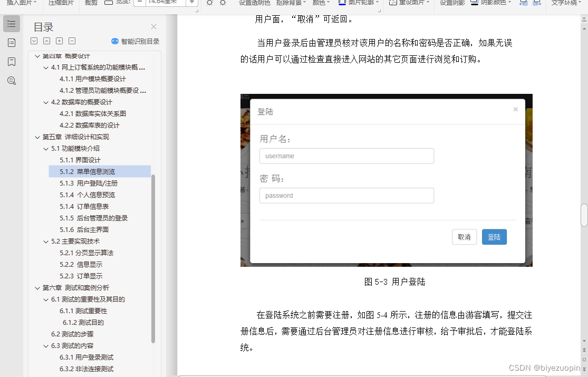The width and height of the screenshot is (588, 377).
Task: Click the 设置阴影 shadow setting button
Action: click(x=452, y=3)
